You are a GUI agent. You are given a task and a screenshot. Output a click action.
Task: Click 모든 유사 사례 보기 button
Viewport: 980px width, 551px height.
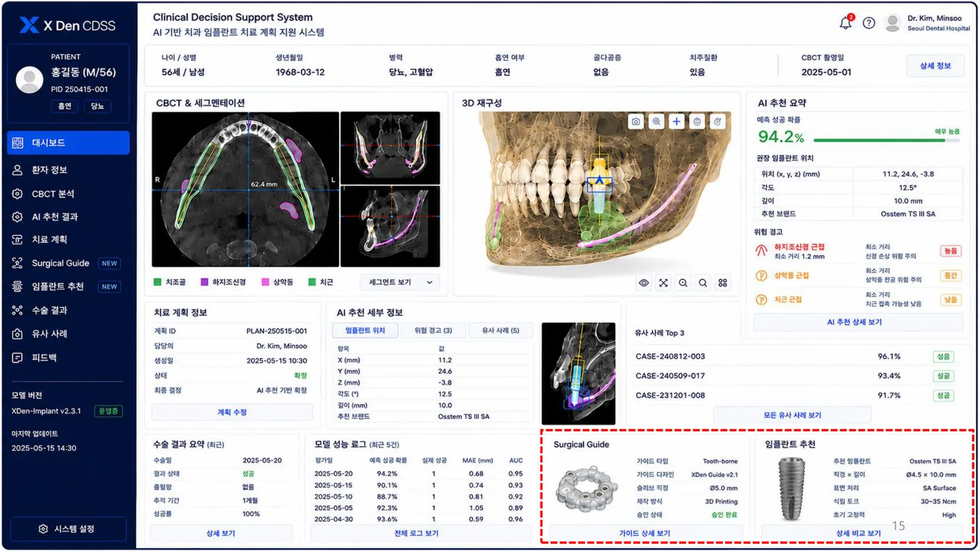coord(792,415)
